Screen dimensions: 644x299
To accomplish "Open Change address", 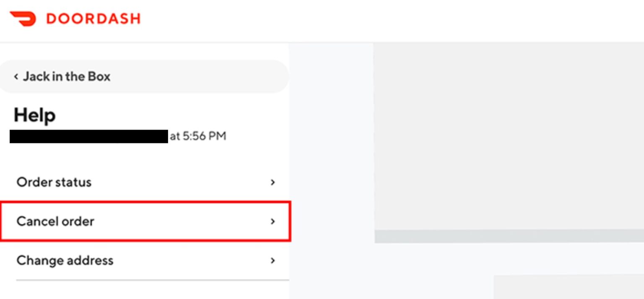I will pos(65,260).
